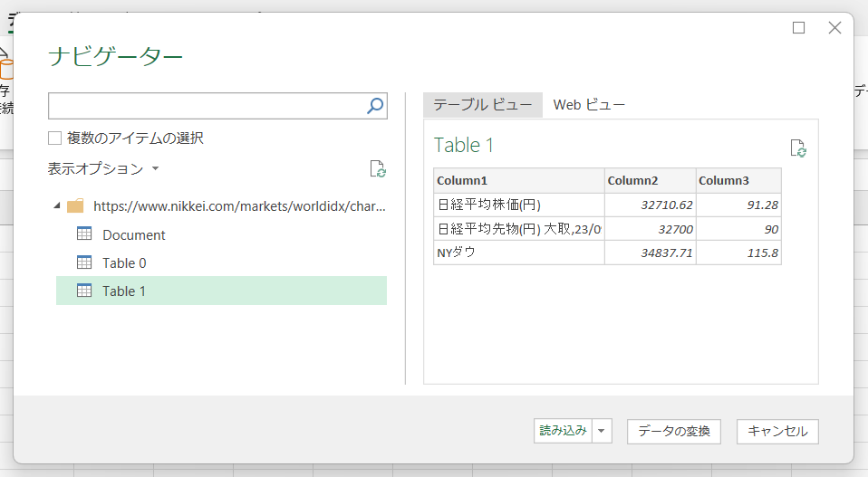The width and height of the screenshot is (868, 477).
Task: Open the 読み込み dropdown arrow
Action: [x=603, y=431]
